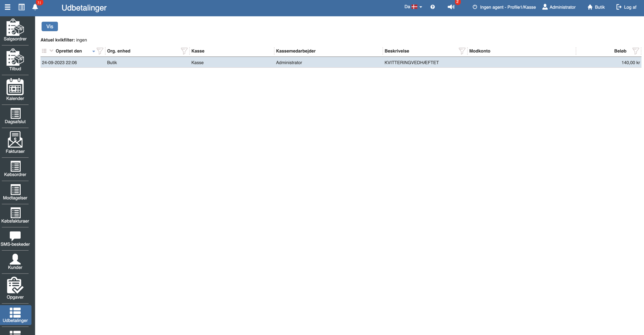Toggle the Oprettet den sort arrow
644x335 pixels.
click(x=94, y=51)
